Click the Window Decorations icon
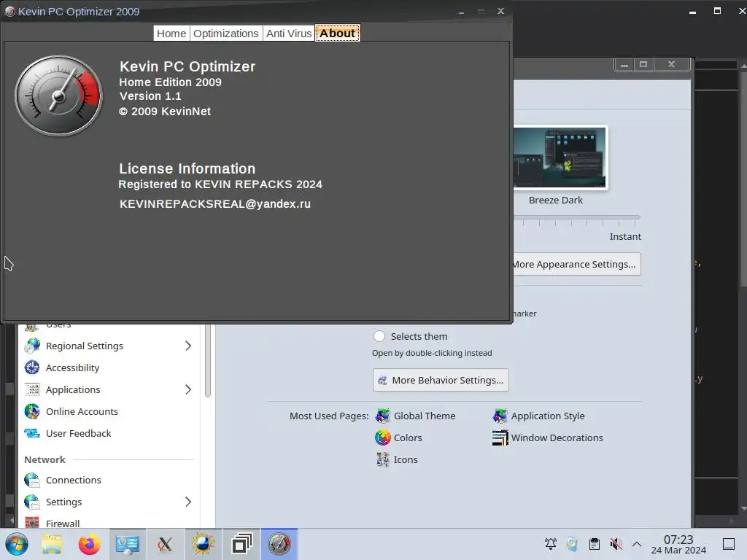This screenshot has width=747, height=560. (500, 437)
